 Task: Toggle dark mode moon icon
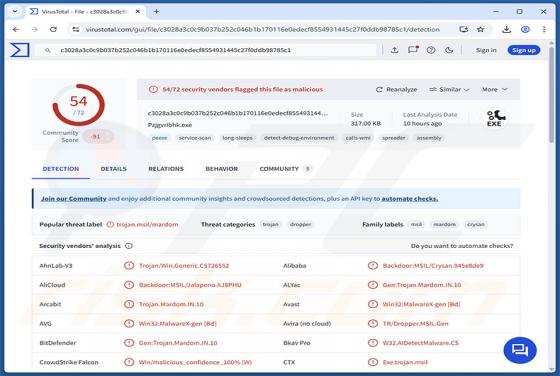click(449, 50)
